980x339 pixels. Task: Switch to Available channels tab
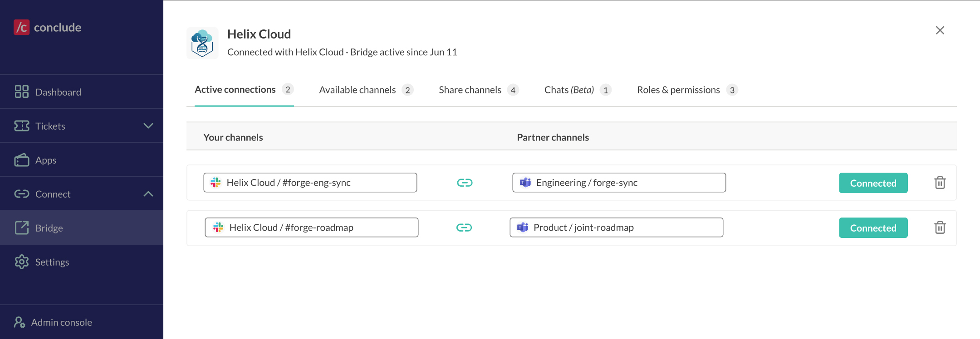[366, 90]
